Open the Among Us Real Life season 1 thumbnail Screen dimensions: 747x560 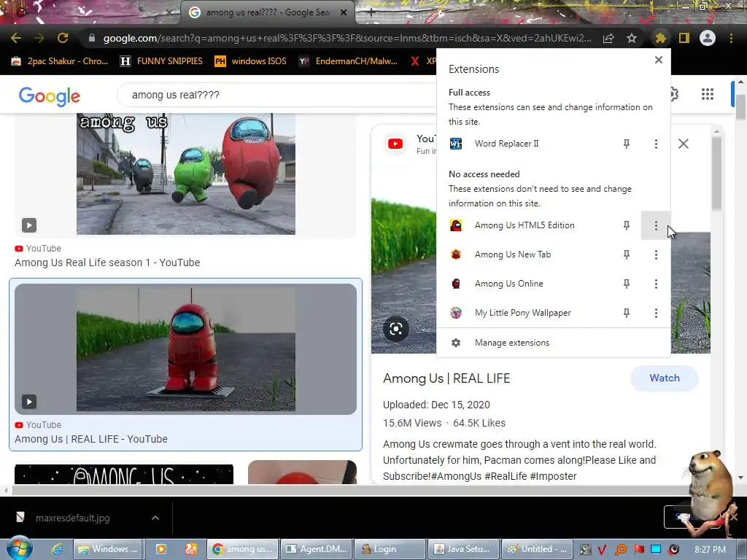pos(186,174)
